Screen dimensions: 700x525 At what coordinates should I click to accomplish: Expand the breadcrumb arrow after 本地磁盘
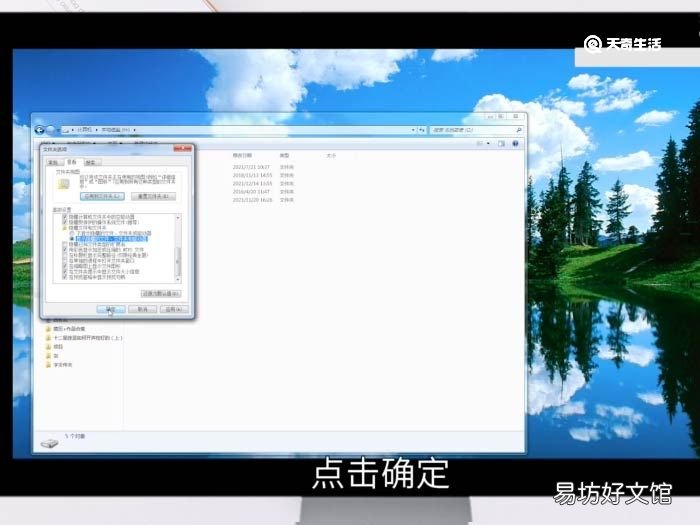click(134, 130)
